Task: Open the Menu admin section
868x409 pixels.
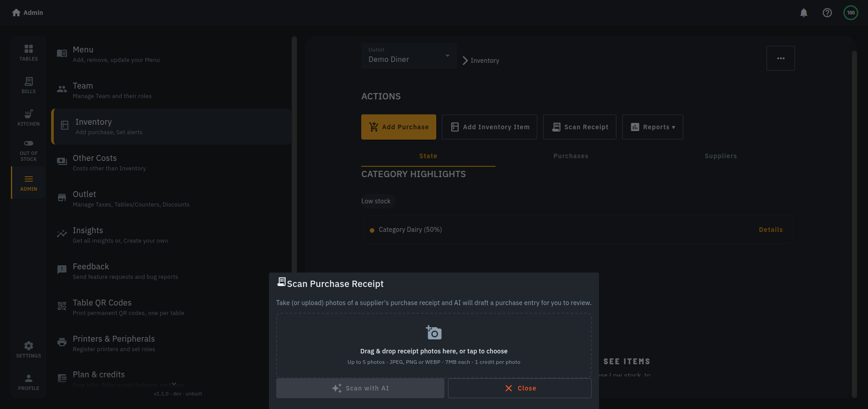Action: pyautogui.click(x=172, y=54)
